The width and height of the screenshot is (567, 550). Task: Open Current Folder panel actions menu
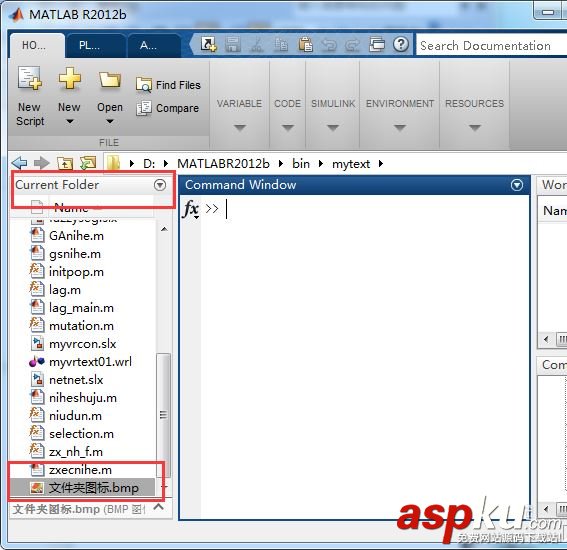point(160,185)
